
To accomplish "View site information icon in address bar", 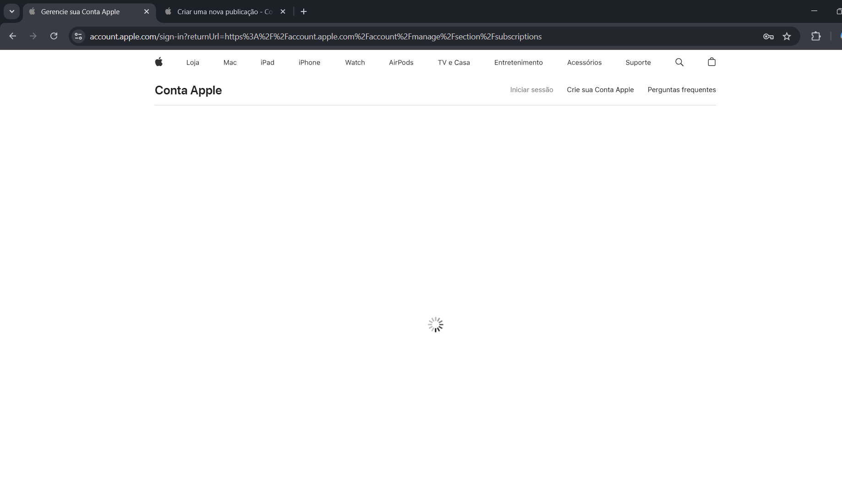I will coord(78,37).
